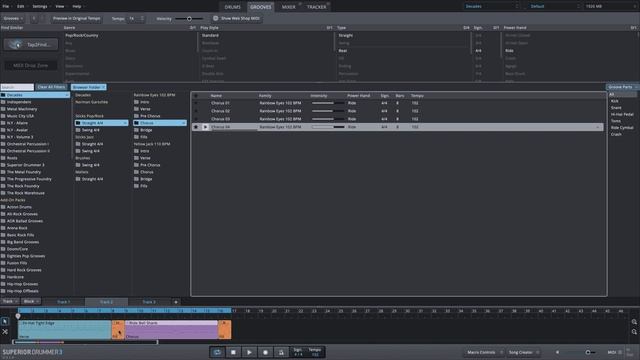Image resolution: width=640 pixels, height=360 pixels.
Task: Switch to the TRACKER tab
Action: (x=316, y=7)
